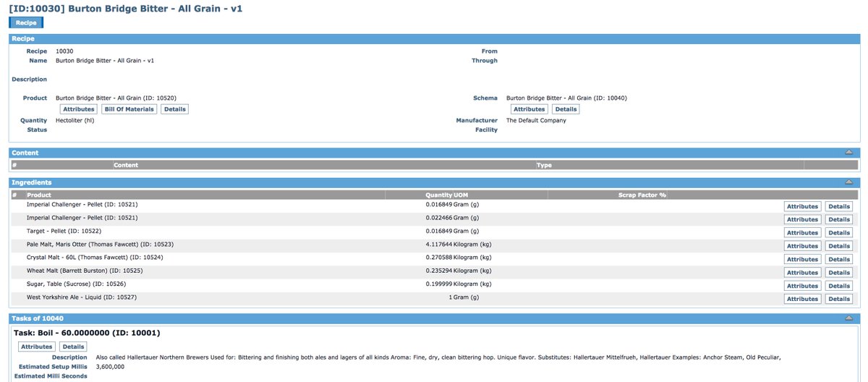Open Attributes for Pale Malt, Maris Otter
The width and height of the screenshot is (868, 382).
(x=803, y=246)
